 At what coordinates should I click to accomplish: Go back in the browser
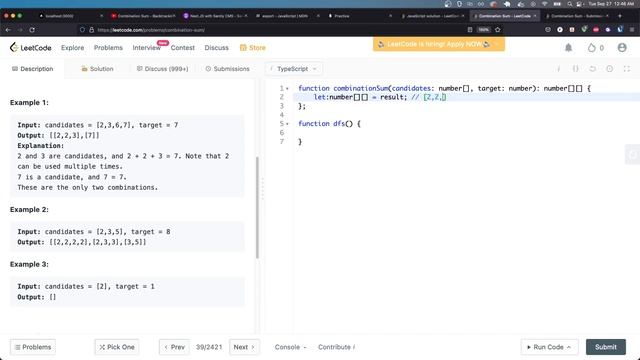click(8, 30)
